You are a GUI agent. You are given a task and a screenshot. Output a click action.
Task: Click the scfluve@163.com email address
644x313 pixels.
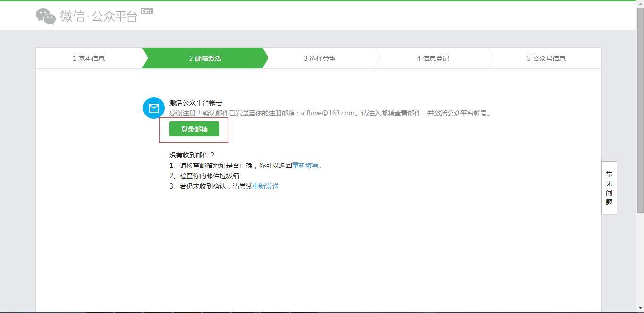[327, 113]
